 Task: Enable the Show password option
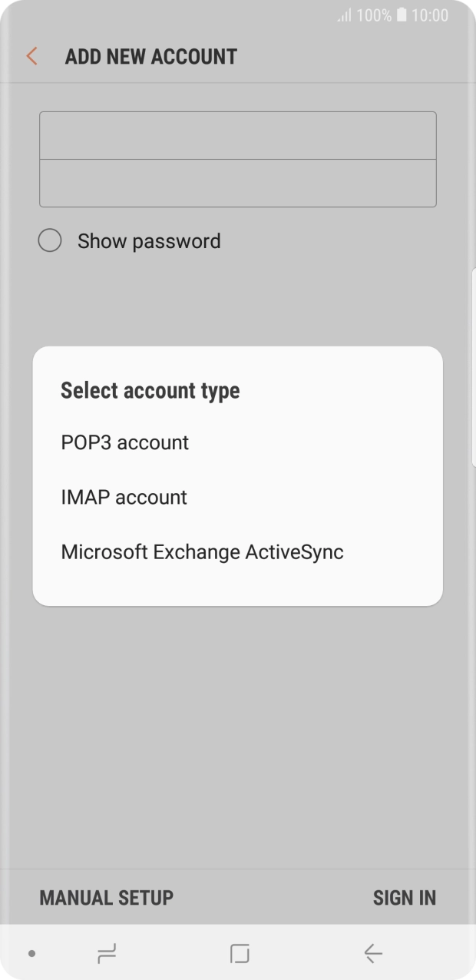[50, 240]
